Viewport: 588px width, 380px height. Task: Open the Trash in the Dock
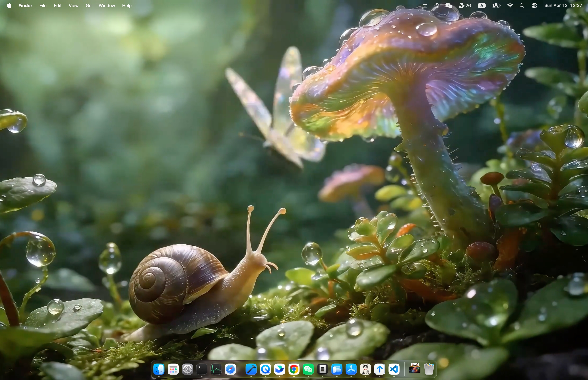click(429, 369)
